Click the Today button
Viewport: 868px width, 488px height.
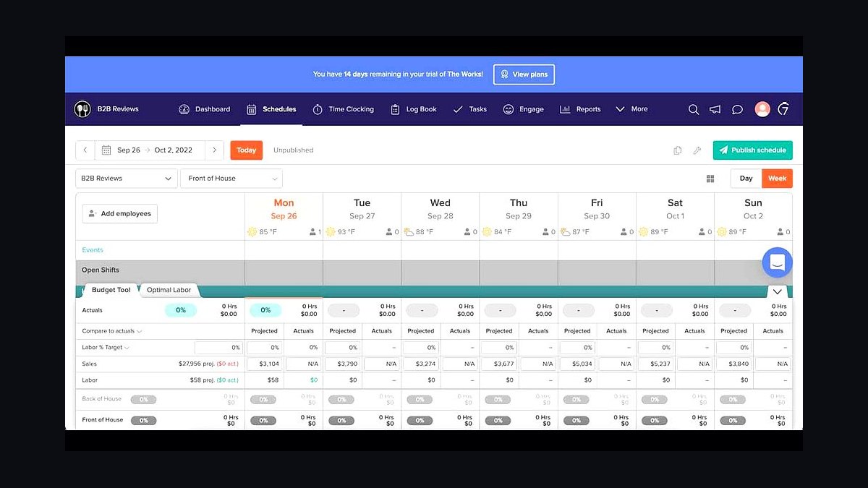point(247,150)
